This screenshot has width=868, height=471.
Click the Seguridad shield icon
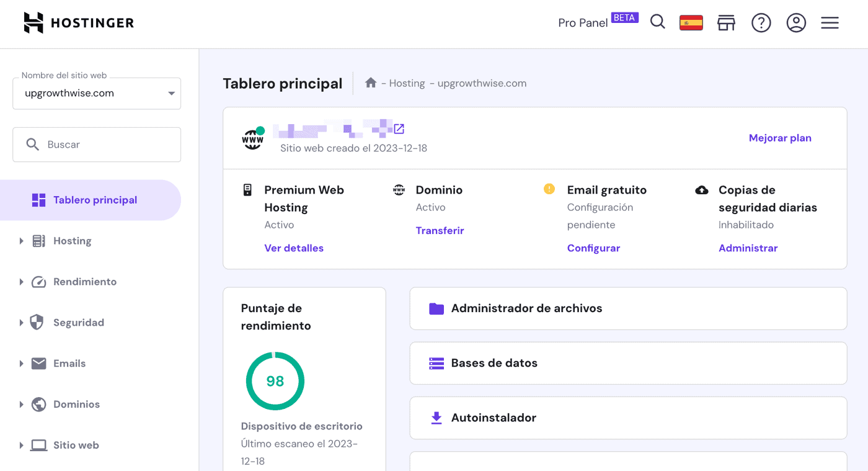pos(37,322)
